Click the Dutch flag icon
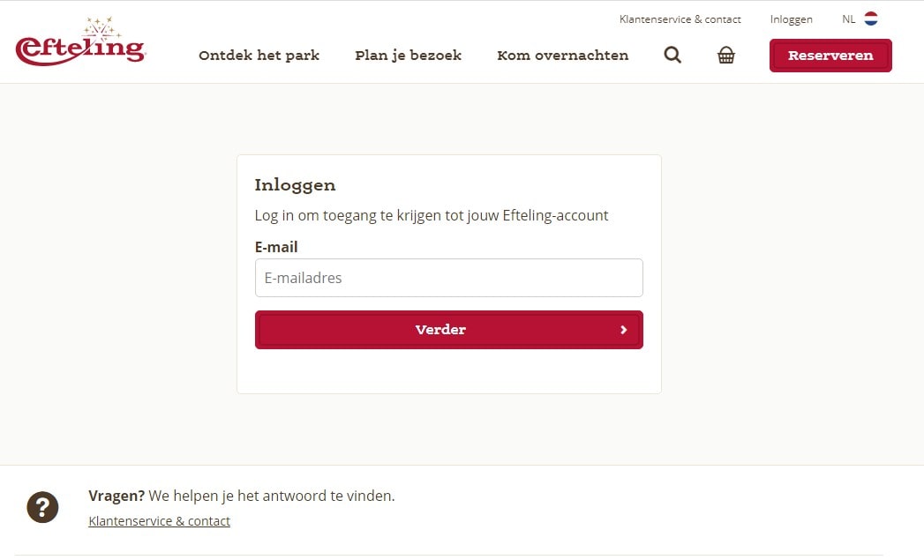The height and width of the screenshot is (560, 924). click(x=871, y=19)
